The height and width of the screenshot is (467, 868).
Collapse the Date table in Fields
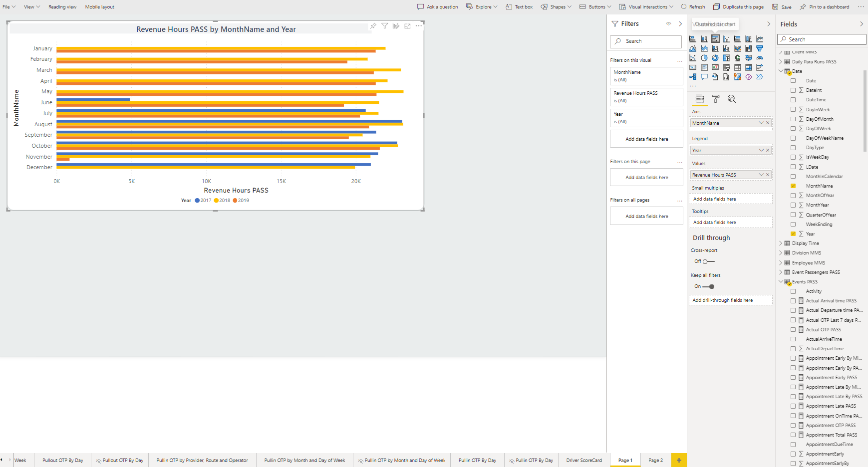781,71
